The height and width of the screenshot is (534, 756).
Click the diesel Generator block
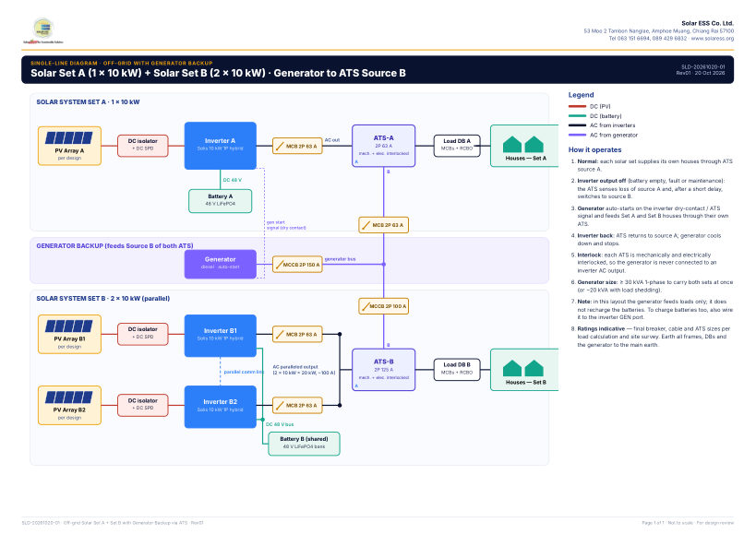coord(221,264)
